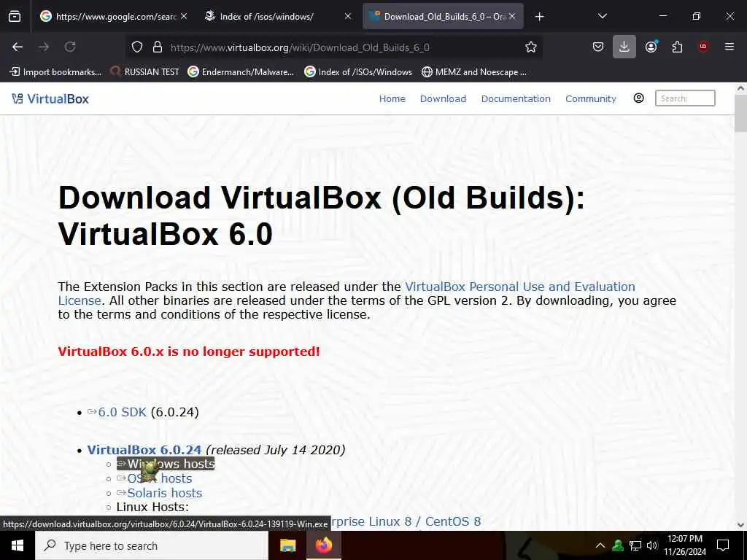Close the Google search tab
This screenshot has width=747, height=560.
(184, 17)
